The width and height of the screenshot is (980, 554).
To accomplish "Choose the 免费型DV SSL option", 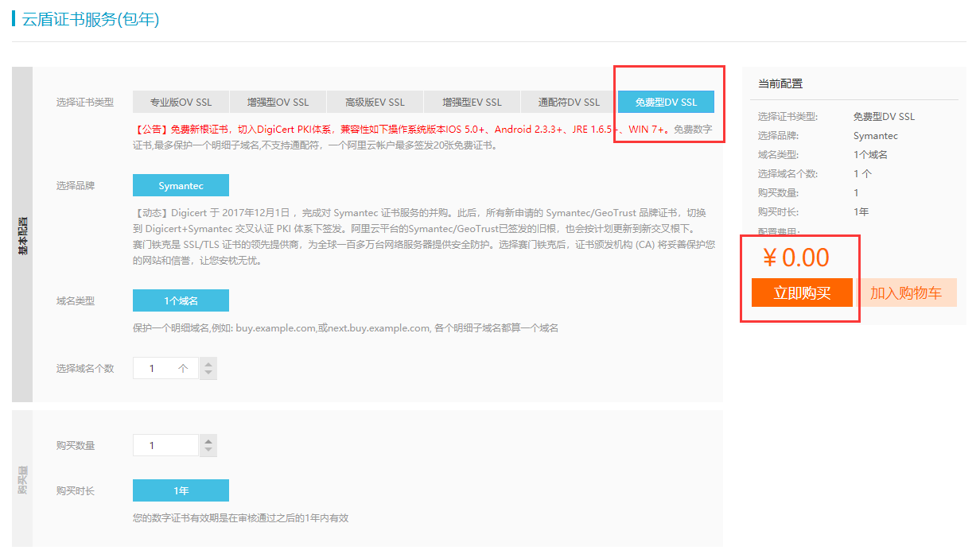I will (666, 102).
